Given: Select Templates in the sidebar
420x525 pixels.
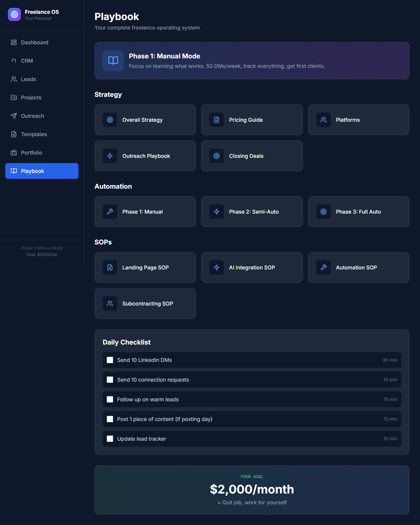Looking at the screenshot, I should tap(42, 134).
